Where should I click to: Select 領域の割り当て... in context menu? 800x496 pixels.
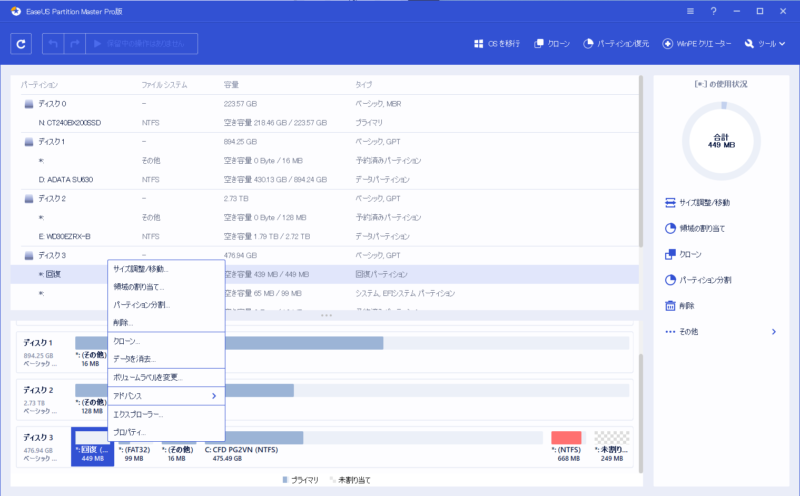click(166, 287)
